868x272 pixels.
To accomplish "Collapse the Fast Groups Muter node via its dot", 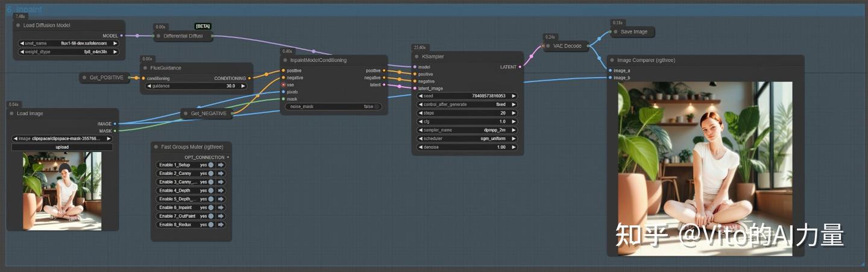I will click(x=156, y=147).
